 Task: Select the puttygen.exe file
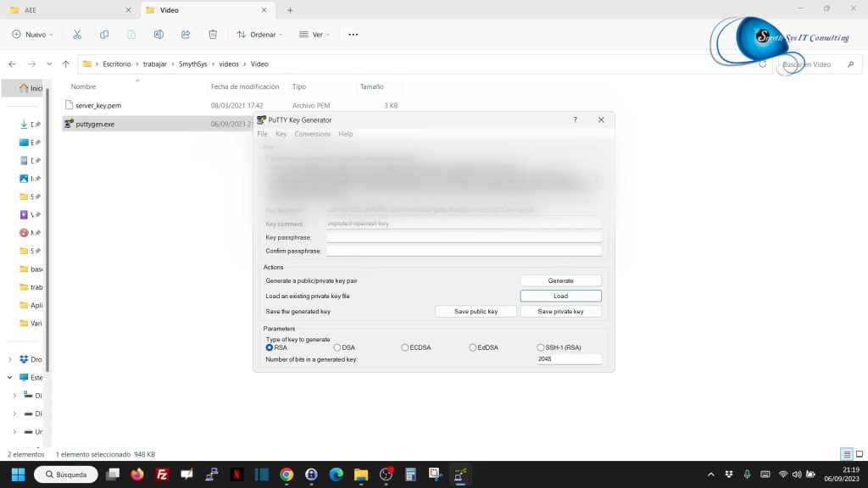coord(95,124)
